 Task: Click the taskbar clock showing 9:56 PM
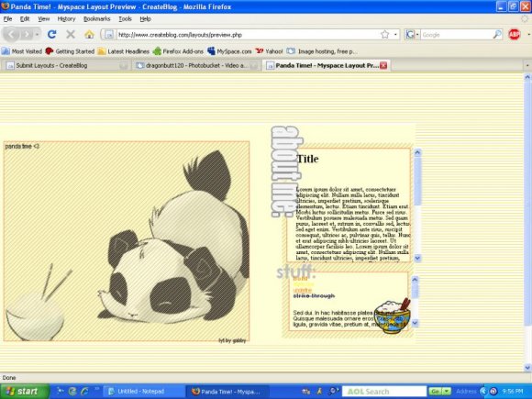point(513,392)
